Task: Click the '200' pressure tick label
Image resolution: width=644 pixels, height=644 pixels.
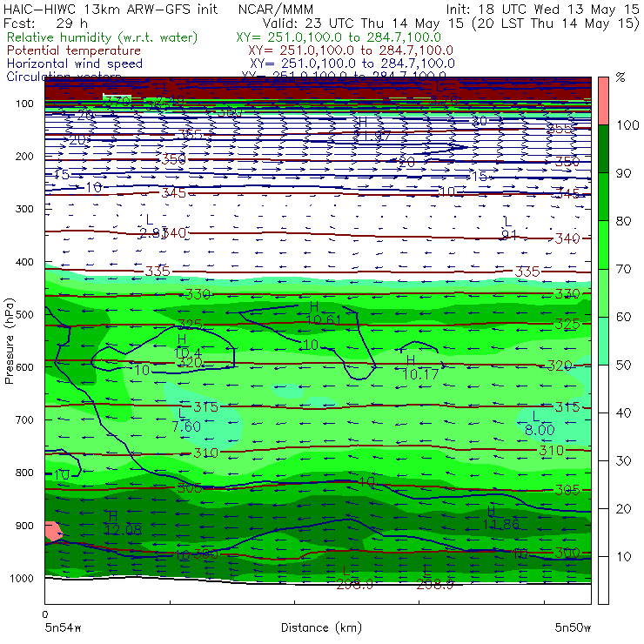Action: tap(24, 156)
